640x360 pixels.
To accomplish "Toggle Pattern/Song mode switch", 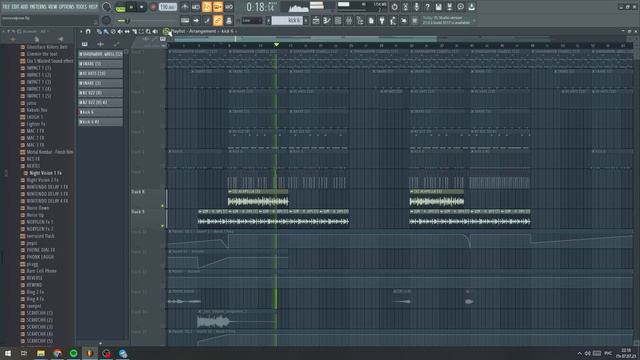I will coord(120,7).
